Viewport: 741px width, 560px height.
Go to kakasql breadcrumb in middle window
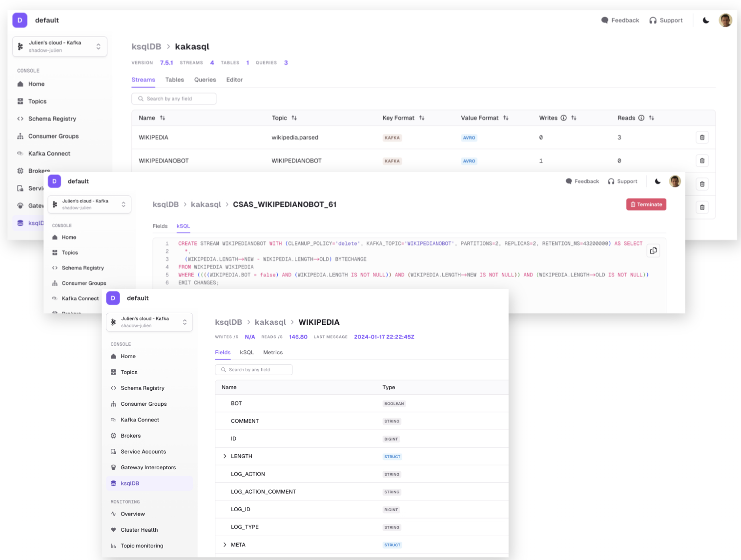(x=206, y=204)
